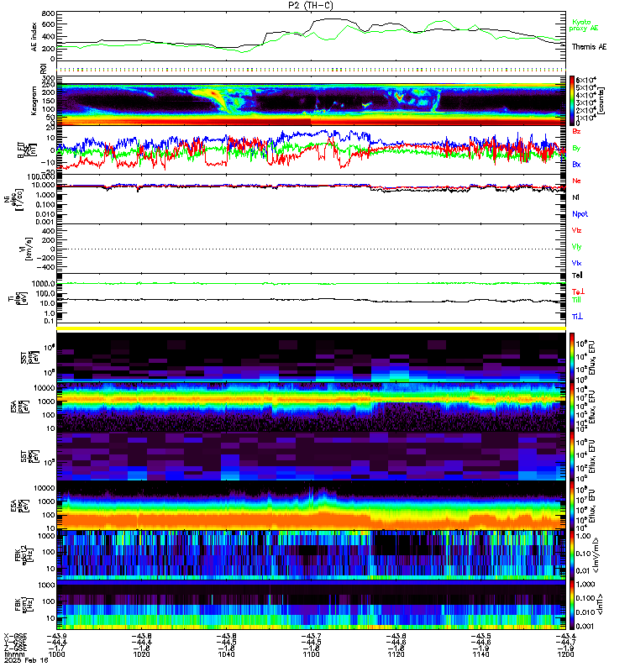The width and height of the screenshot is (630, 672).
Task: Click the FBK electric field mV/m color bar
Action: (572, 554)
